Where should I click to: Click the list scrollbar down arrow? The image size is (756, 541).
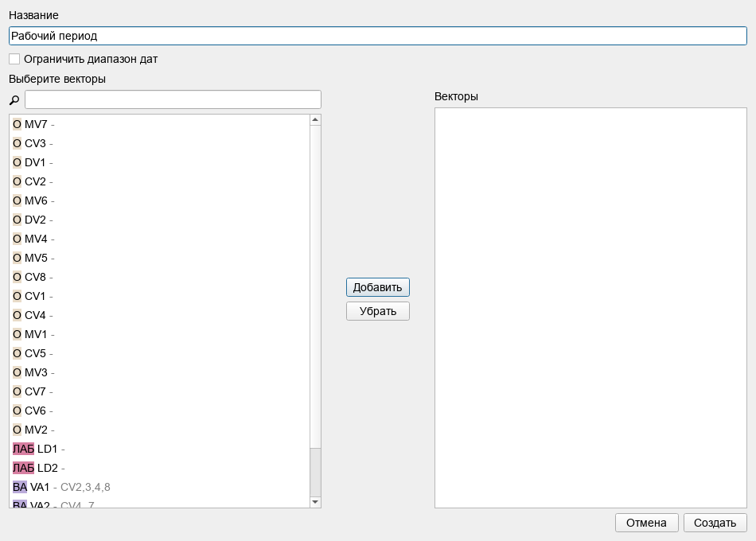click(315, 502)
